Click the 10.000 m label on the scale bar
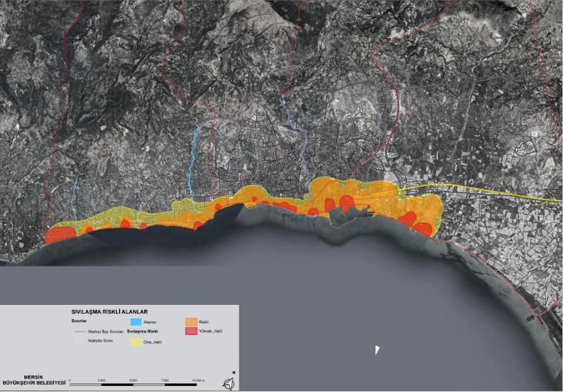563x392 pixels. [x=197, y=379]
